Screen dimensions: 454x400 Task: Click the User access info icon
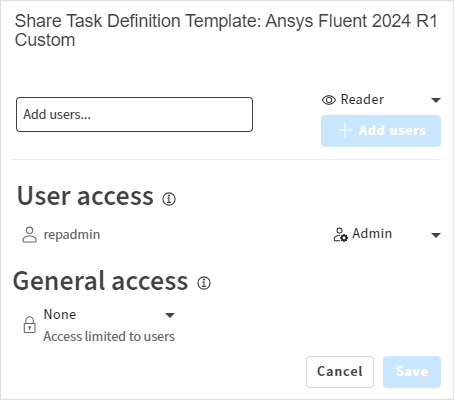(x=169, y=199)
